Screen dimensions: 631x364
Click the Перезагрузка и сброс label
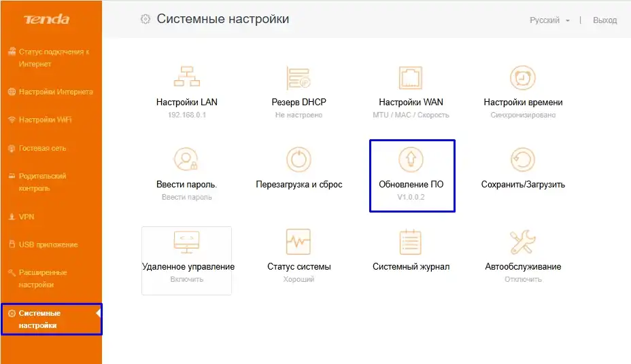tap(299, 185)
